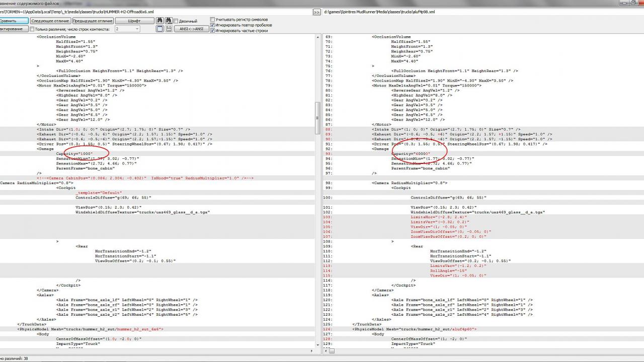Click the ANSI<->ANSI encoding button
This screenshot has height=362, width=644.
tap(191, 29)
